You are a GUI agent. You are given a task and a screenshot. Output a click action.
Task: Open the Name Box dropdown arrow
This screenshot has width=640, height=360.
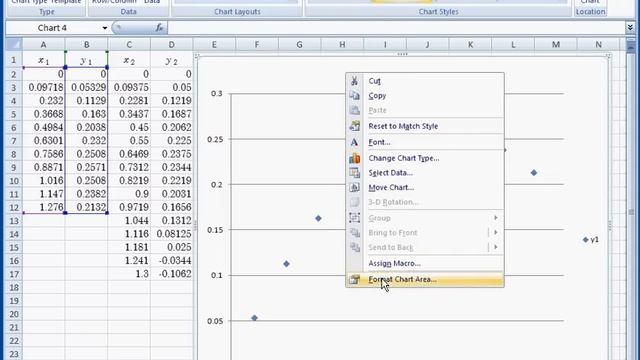coord(104,28)
